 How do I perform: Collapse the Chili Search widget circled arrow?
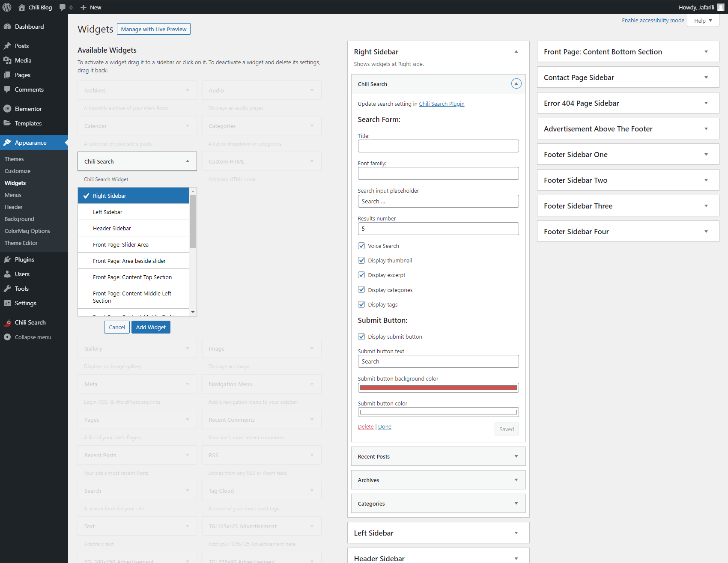pyautogui.click(x=516, y=83)
